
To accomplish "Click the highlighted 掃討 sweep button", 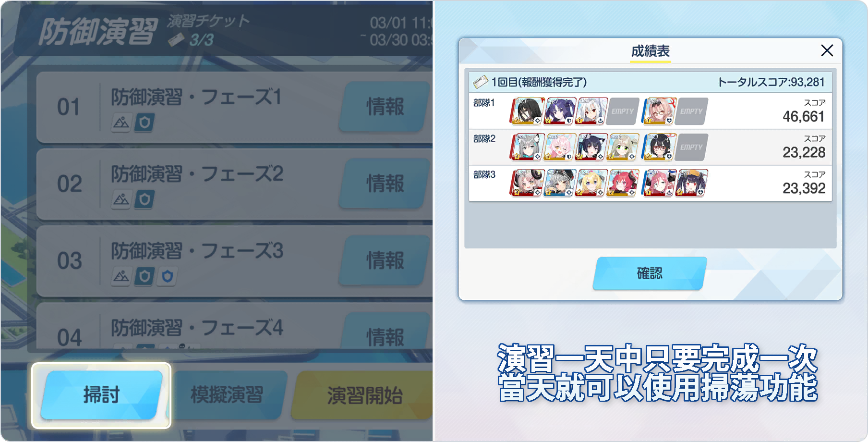I will (101, 395).
